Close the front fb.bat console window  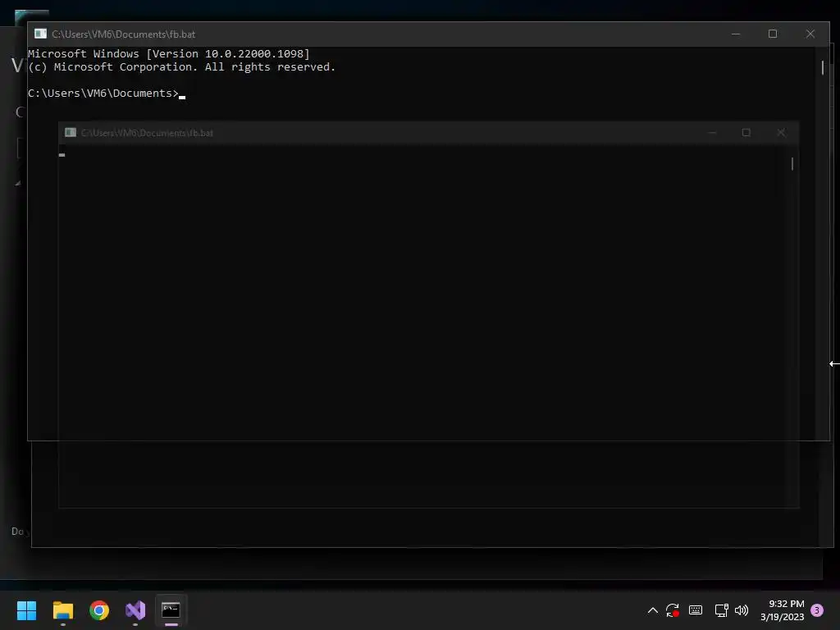pyautogui.click(x=810, y=34)
